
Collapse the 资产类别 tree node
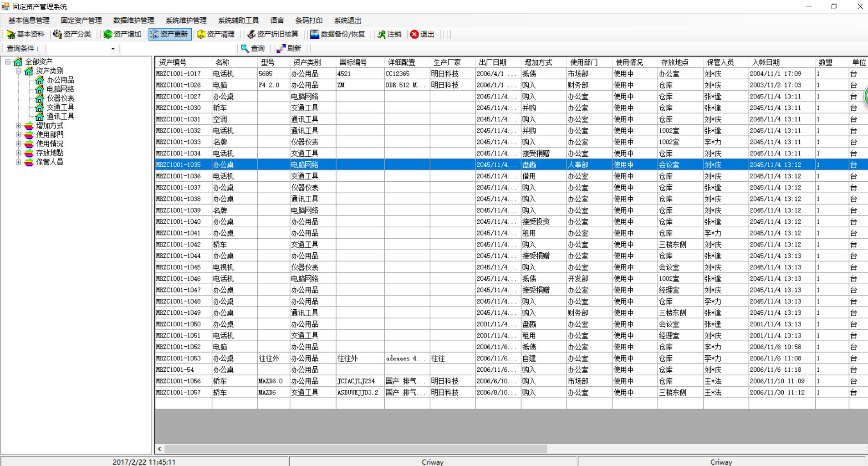[18, 71]
